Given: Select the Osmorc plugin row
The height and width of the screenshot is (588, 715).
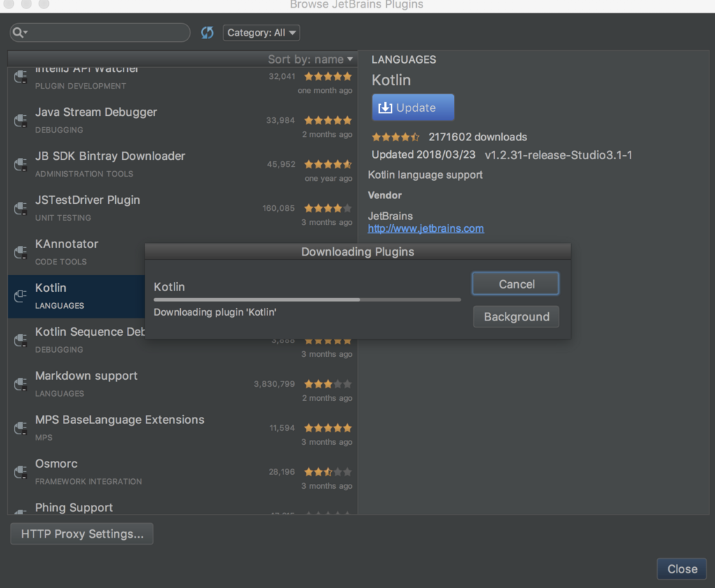Looking at the screenshot, I should 182,473.
